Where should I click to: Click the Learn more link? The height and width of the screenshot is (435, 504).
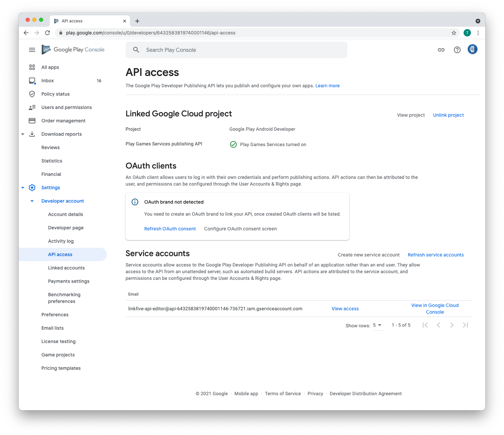(327, 86)
